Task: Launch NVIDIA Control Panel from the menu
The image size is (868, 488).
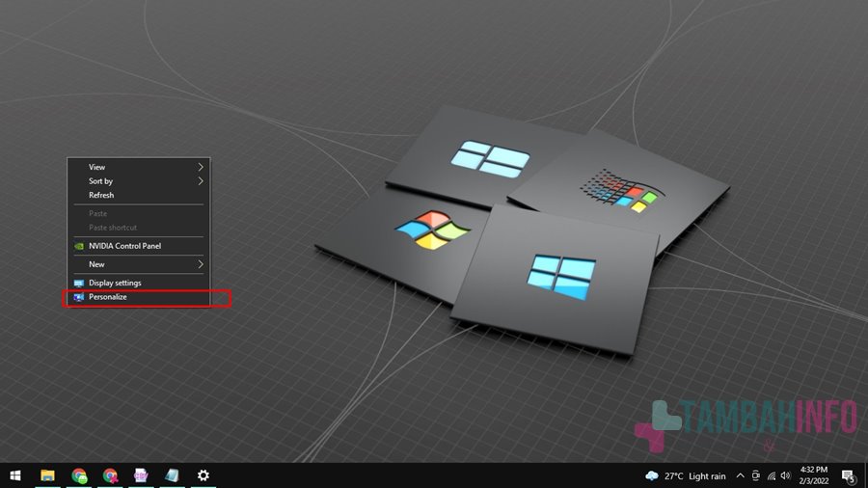Action: (x=138, y=246)
